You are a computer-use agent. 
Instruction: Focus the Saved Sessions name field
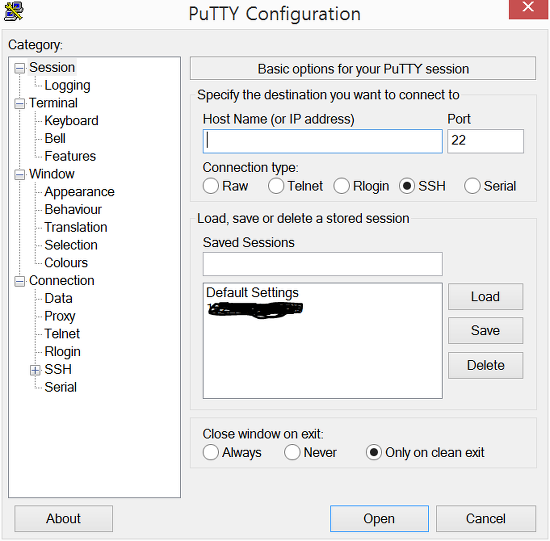tap(322, 264)
